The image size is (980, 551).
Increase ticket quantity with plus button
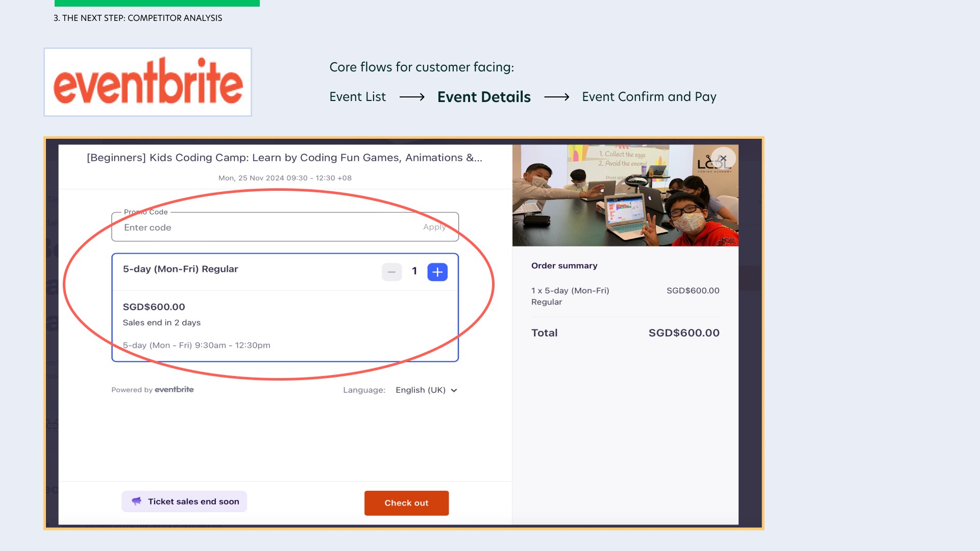(437, 272)
